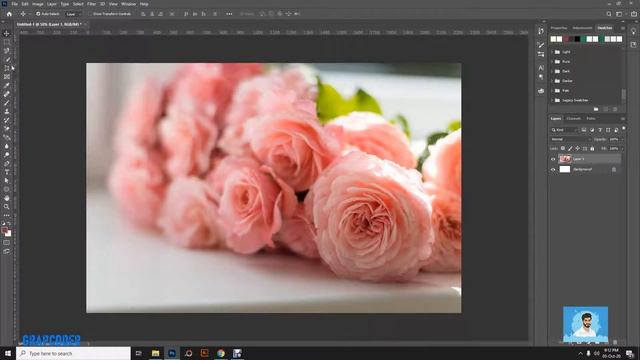The image size is (640, 360).
Task: Select the Rectangular Marquee tool
Action: [7, 42]
